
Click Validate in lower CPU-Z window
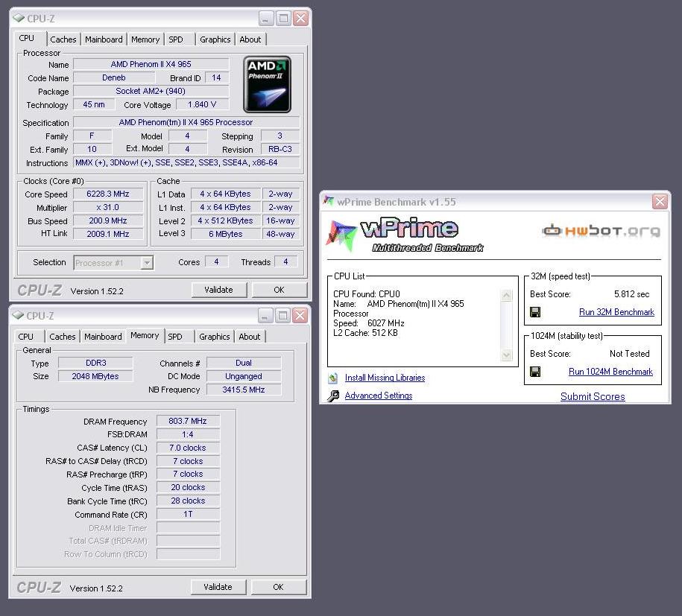pyautogui.click(x=218, y=587)
